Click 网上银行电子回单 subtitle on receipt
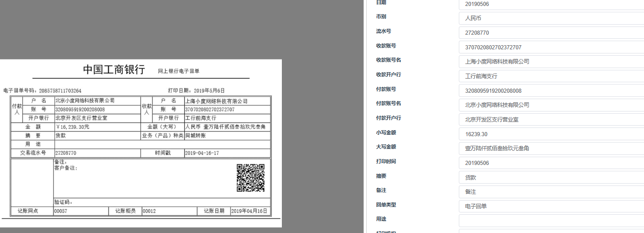Viewport: 644px width, 233px height. tap(179, 71)
